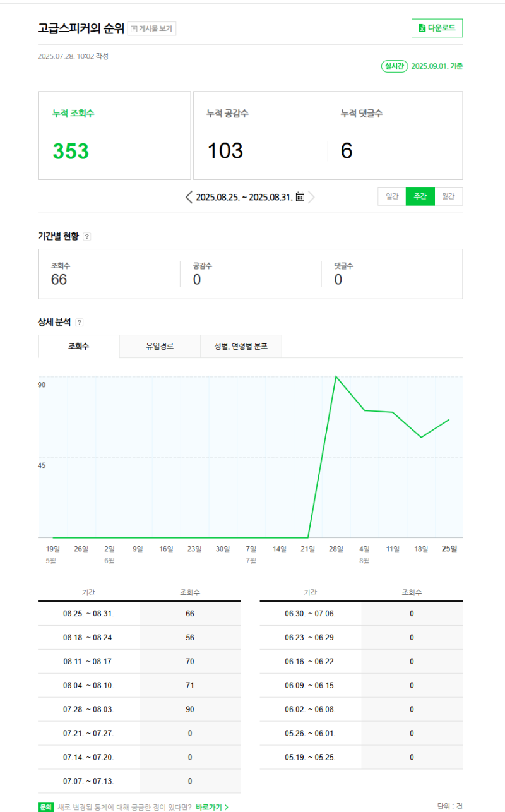Select table row 08.11. ~ 08.17.
Screen dimensions: 505x812
point(140,662)
